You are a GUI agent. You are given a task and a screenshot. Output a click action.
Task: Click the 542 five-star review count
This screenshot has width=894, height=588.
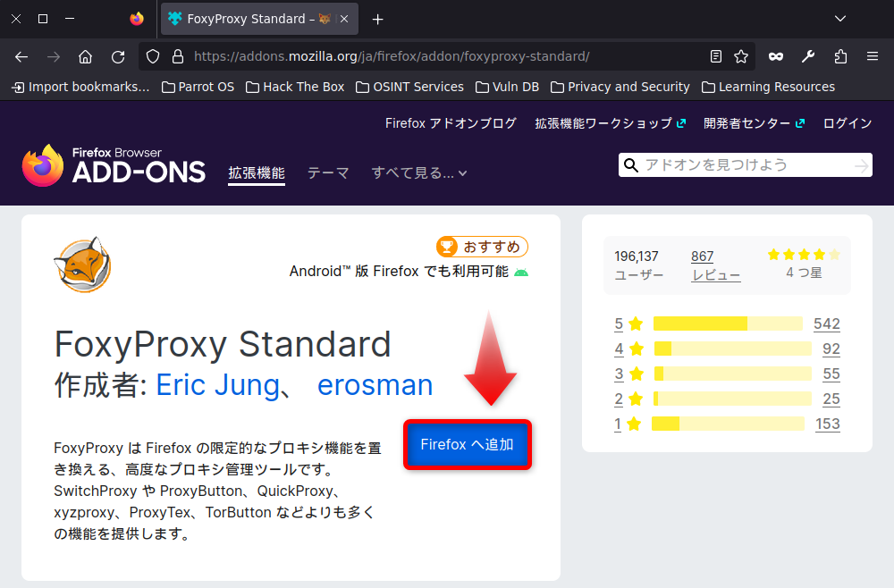tap(827, 324)
